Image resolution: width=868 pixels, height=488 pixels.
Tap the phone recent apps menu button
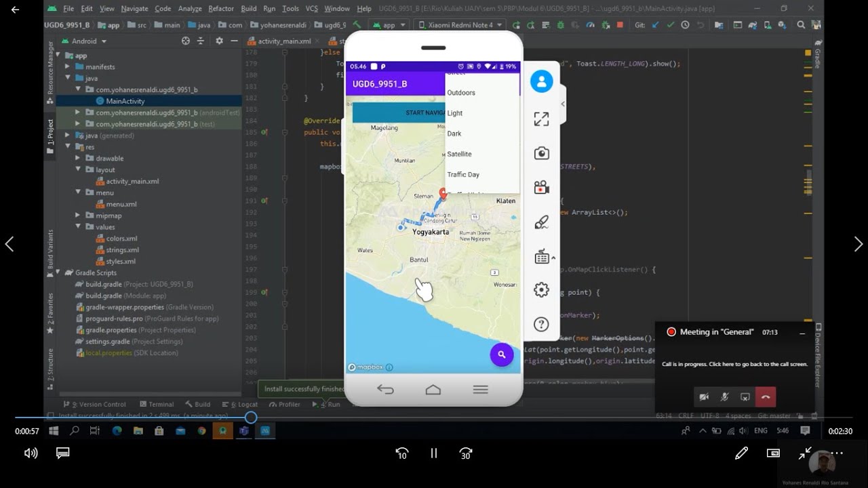481,389
